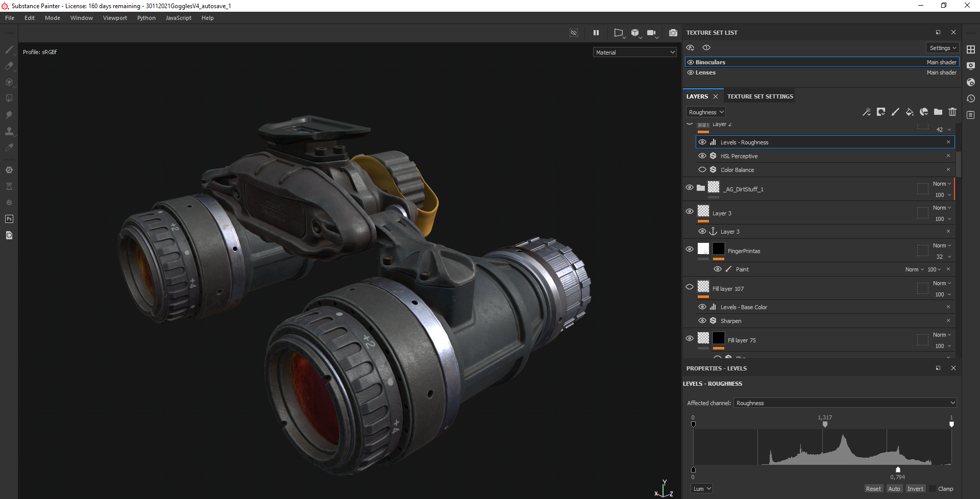Add a fill layer using bucket icon

point(909,112)
